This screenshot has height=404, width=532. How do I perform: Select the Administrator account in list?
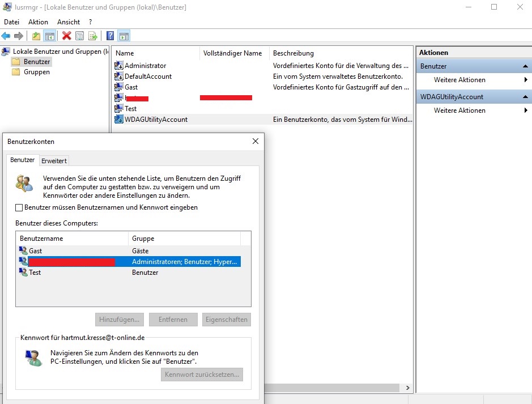point(145,66)
